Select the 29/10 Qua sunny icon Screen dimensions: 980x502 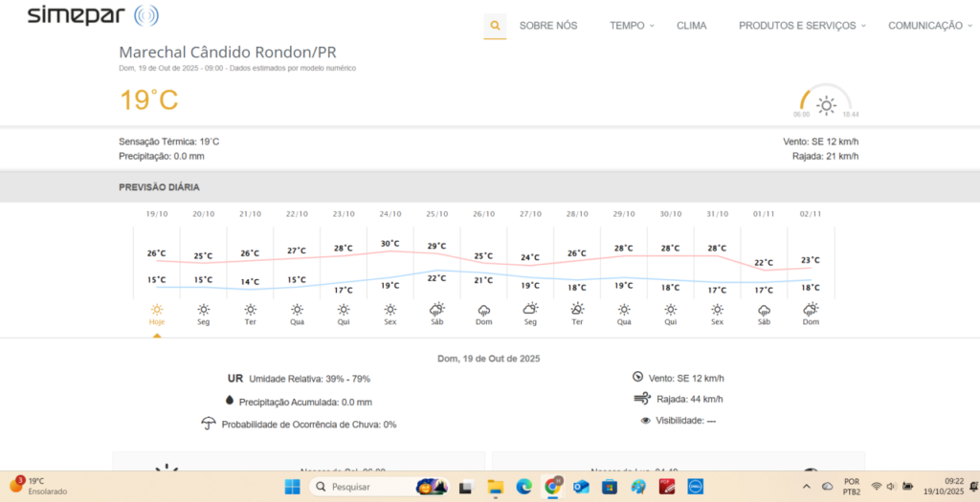[624, 309]
